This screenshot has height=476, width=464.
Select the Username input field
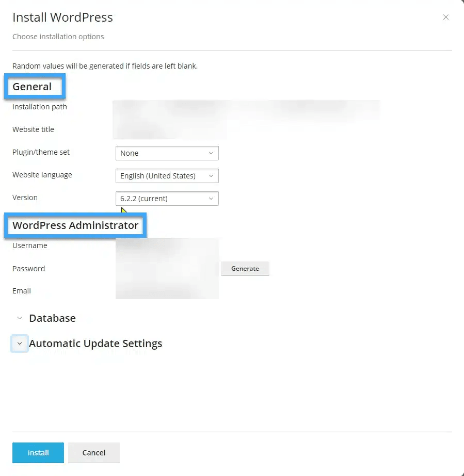[x=167, y=245]
